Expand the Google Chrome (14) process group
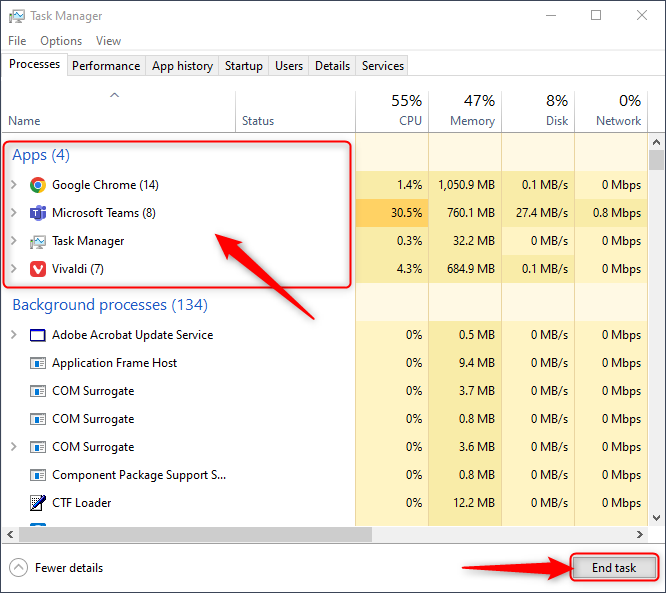The height and width of the screenshot is (593, 666). (x=14, y=185)
